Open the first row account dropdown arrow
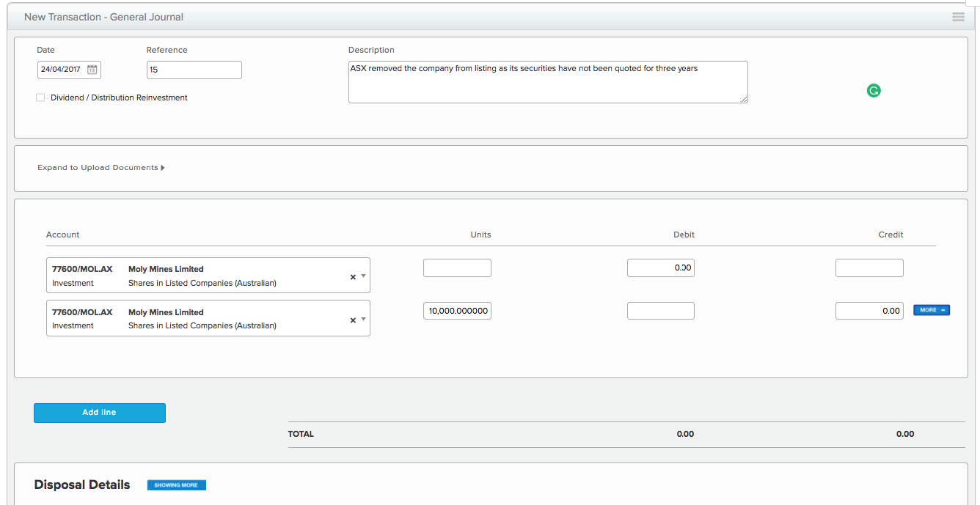 [363, 276]
